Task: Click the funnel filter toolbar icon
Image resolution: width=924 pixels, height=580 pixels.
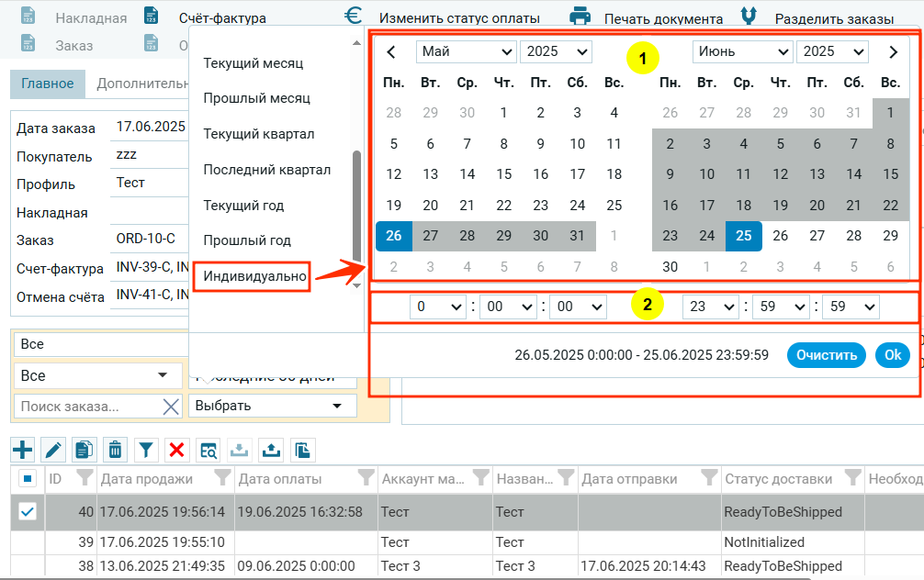Action: tap(146, 450)
